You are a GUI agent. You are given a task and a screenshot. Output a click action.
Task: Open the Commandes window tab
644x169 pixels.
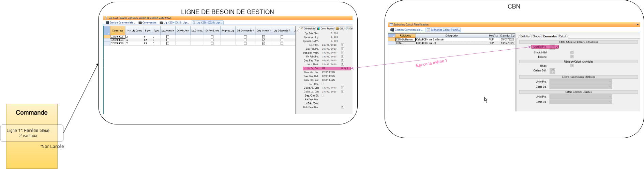click(x=147, y=23)
